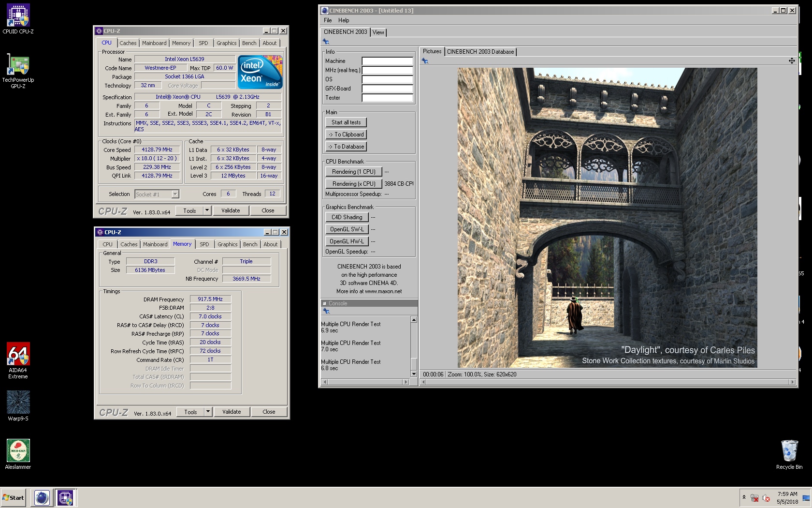Click the DRAM Frequency value 917.5 MHz
Image resolution: width=812 pixels, height=508 pixels.
(210, 299)
